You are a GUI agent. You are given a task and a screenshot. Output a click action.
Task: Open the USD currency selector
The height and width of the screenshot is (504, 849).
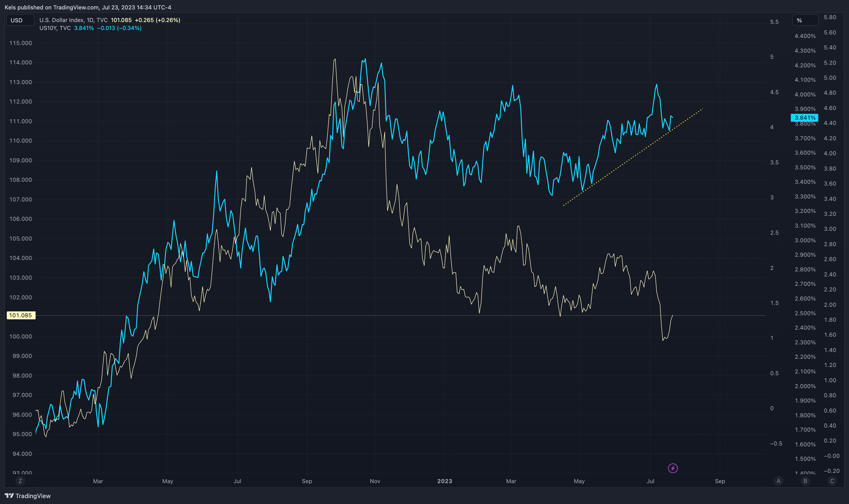coord(20,20)
